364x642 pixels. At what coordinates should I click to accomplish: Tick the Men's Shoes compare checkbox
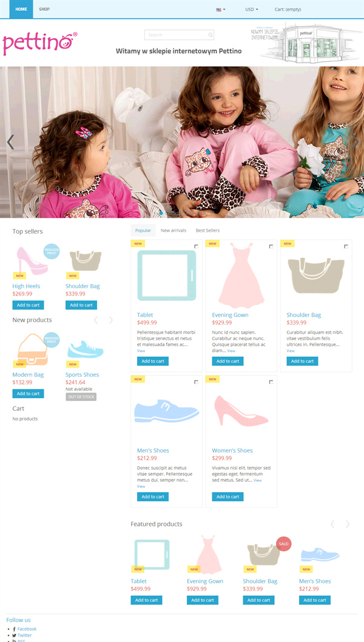click(x=196, y=382)
